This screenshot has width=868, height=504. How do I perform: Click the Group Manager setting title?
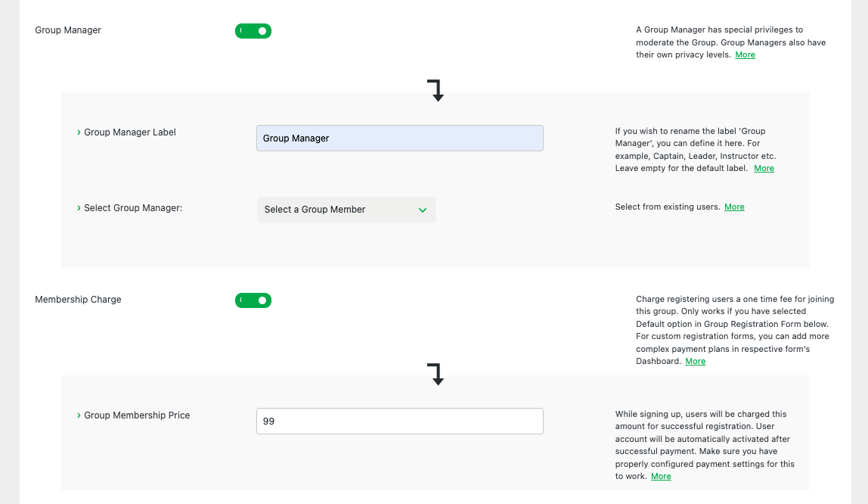[x=68, y=30]
